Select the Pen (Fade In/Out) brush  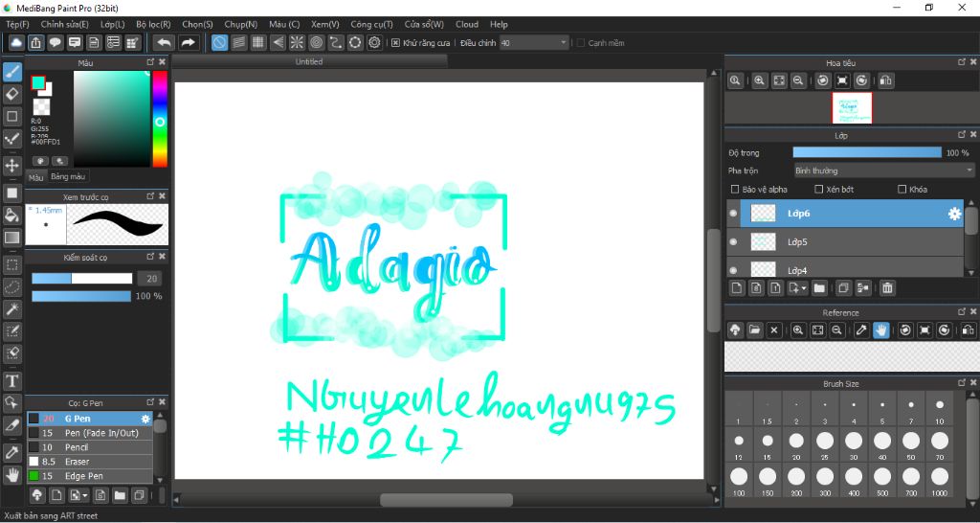click(89, 433)
